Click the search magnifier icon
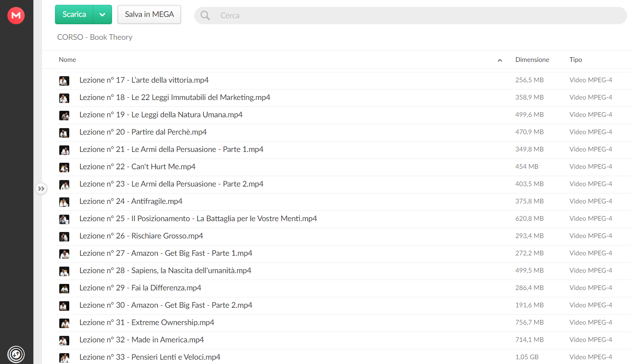 205,16
